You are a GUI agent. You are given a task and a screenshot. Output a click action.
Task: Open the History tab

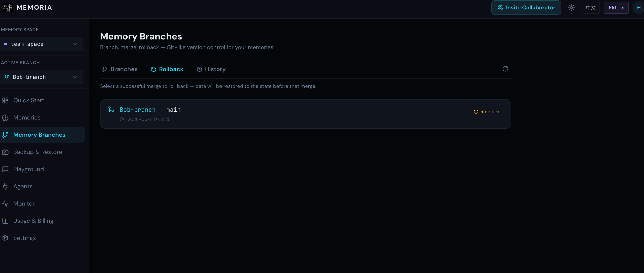211,69
